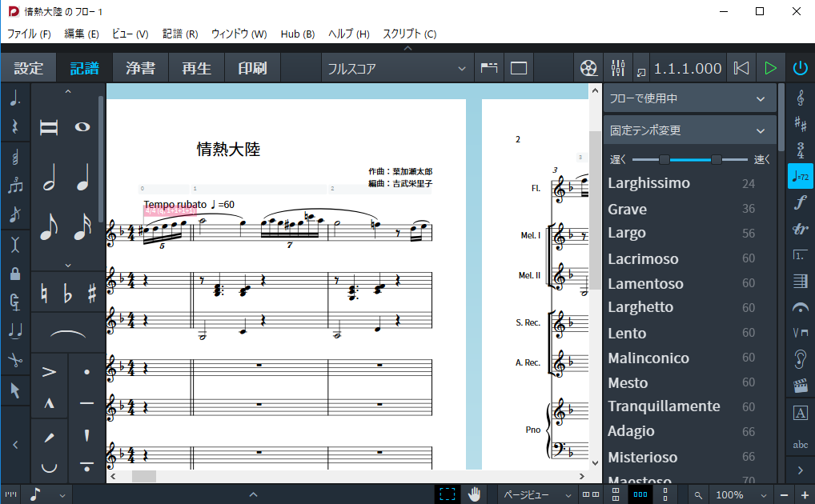Toggle dotted notes in the left toolbox
This screenshot has width=815, height=504.
coord(15,98)
